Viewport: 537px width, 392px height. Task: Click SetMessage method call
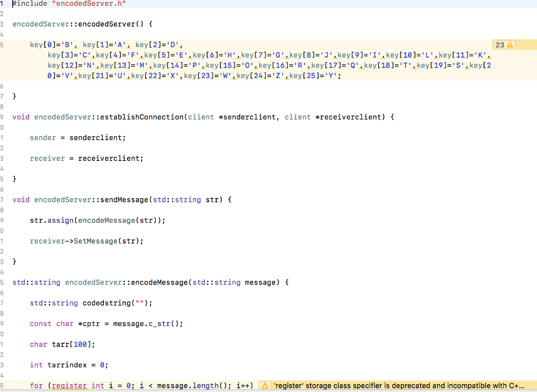[95, 241]
